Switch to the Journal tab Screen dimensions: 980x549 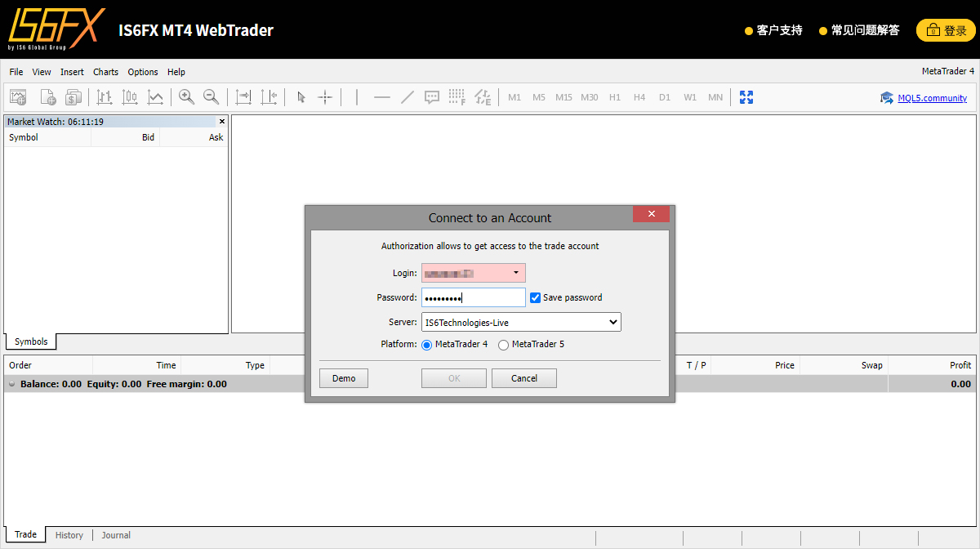(x=116, y=535)
